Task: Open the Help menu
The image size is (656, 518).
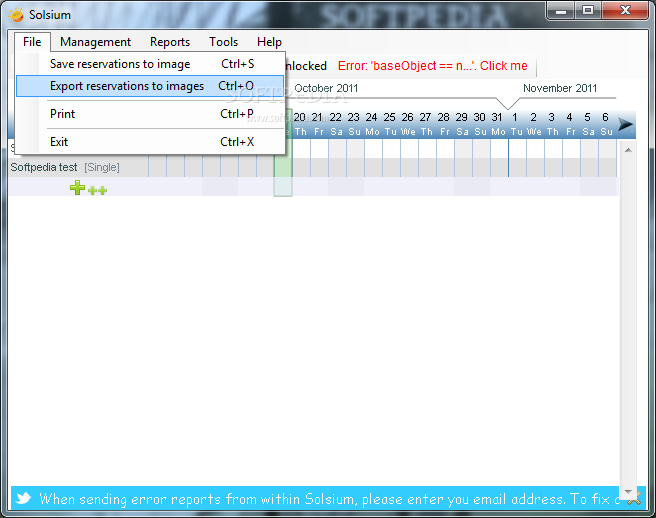Action: pos(269,42)
